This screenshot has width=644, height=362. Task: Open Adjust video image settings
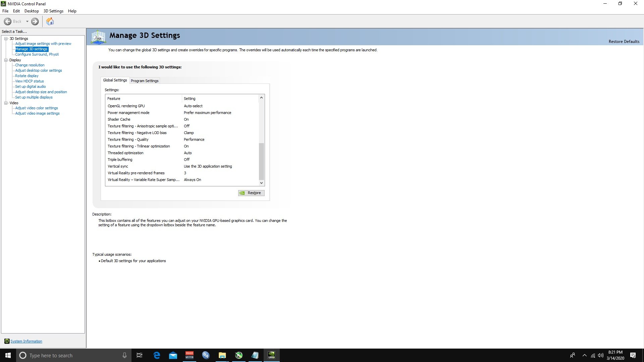coord(37,113)
